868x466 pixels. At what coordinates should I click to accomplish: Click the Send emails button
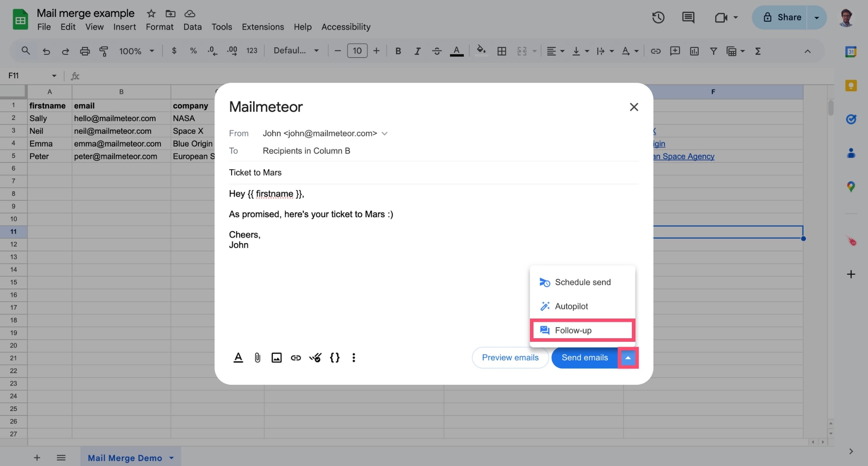click(584, 357)
